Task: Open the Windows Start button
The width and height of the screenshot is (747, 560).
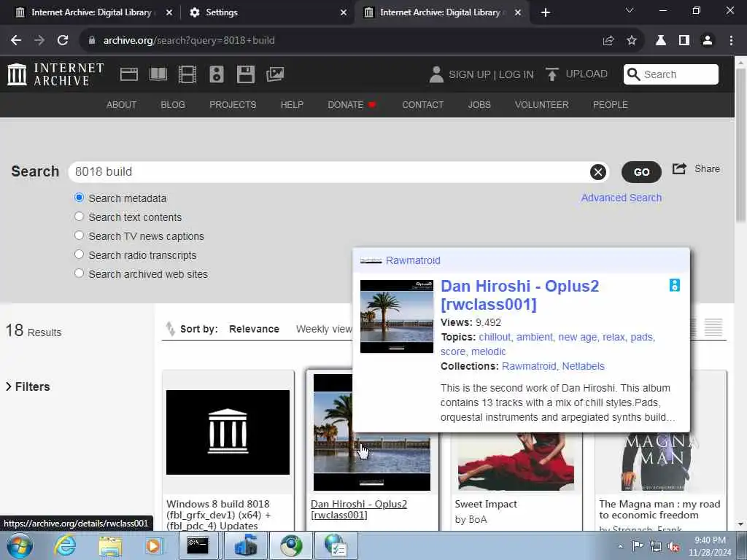Action: pos(19,545)
